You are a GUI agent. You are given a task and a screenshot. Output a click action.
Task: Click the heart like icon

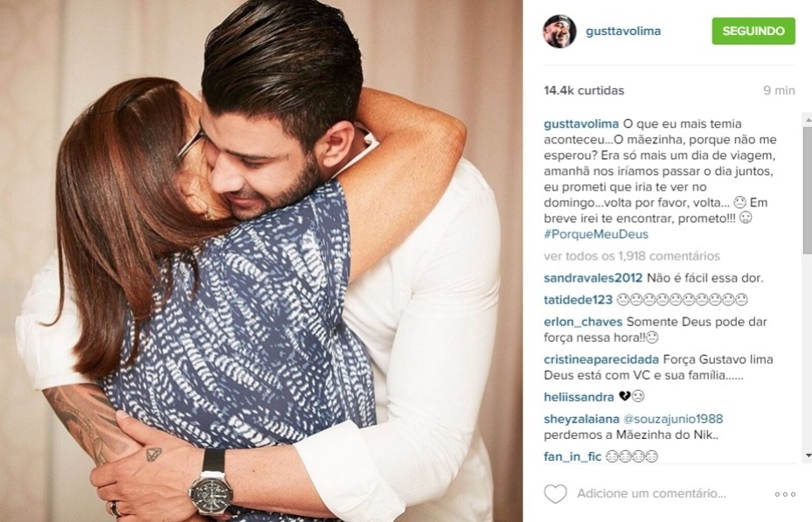click(555, 493)
